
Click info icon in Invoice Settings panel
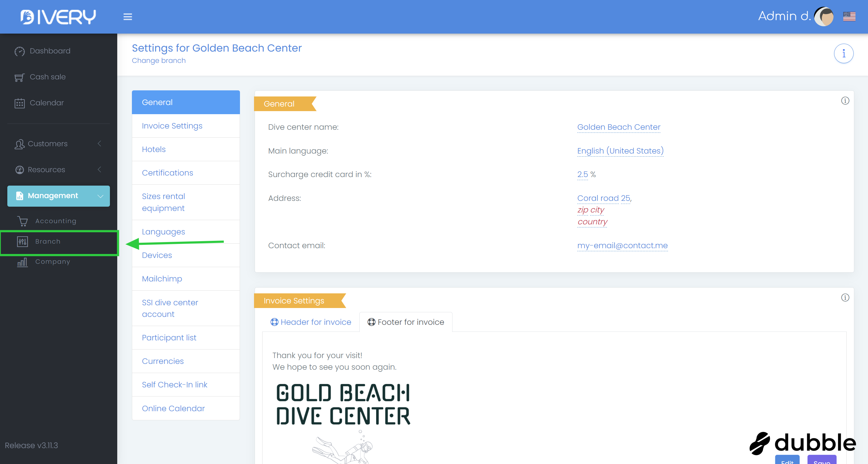click(x=845, y=298)
